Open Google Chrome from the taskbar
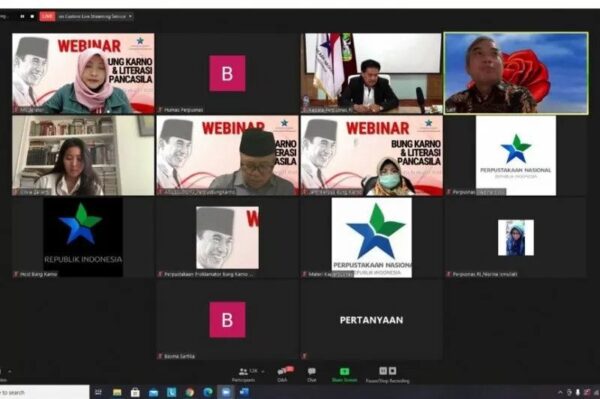Viewport: 600px width, 399px height. tap(189, 392)
